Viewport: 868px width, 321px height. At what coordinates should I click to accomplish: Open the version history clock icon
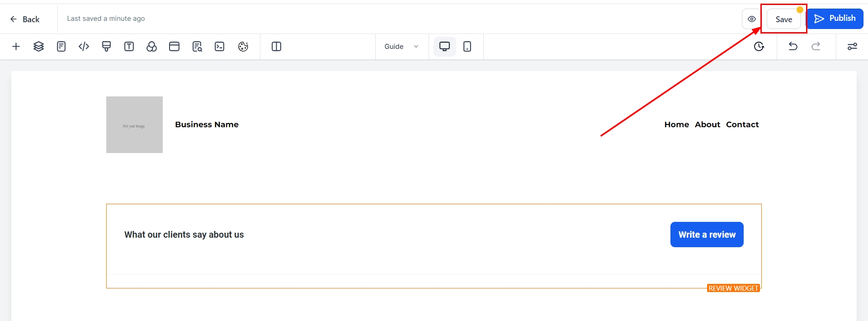pos(759,47)
